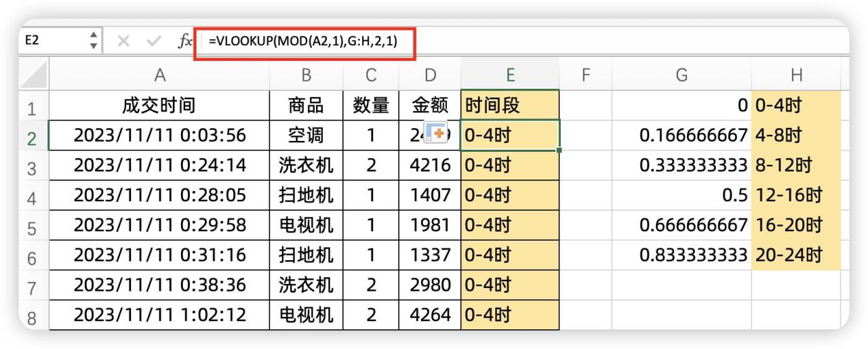This screenshot has width=868, height=349.
Task: Click header cell 成交时间
Action: tap(160, 104)
